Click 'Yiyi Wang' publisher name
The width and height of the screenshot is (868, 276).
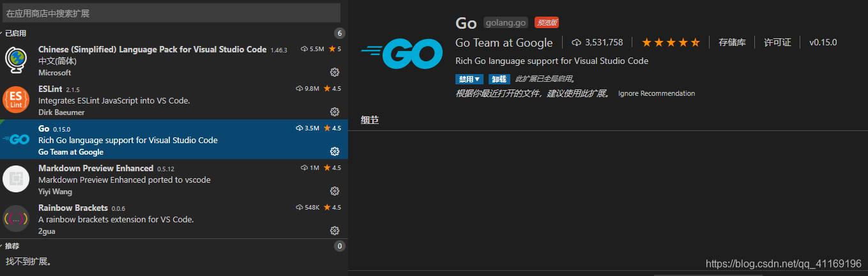click(x=55, y=192)
